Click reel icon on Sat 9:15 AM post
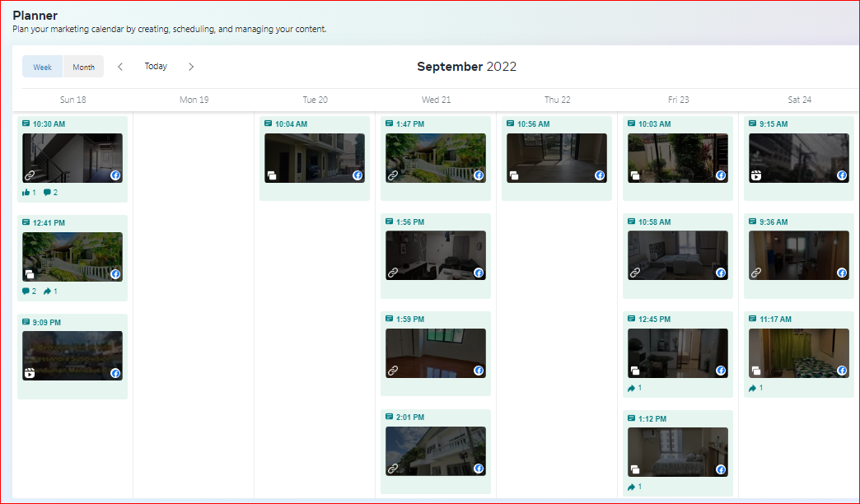Viewport: 860px width, 504px height. tap(756, 175)
